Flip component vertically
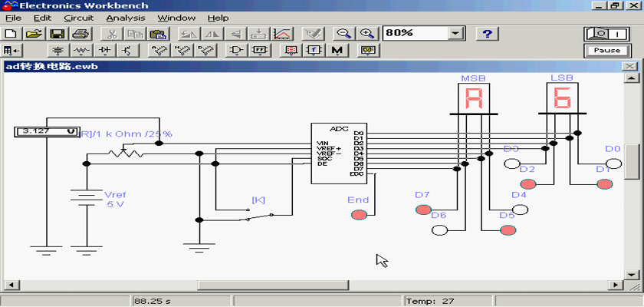This screenshot has height=307, width=644. tap(235, 34)
